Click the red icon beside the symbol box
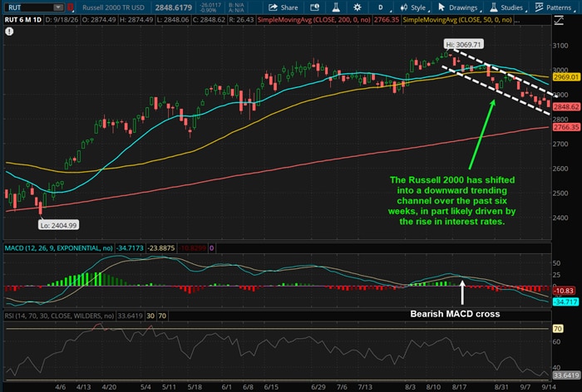The image size is (582, 392). point(71,7)
